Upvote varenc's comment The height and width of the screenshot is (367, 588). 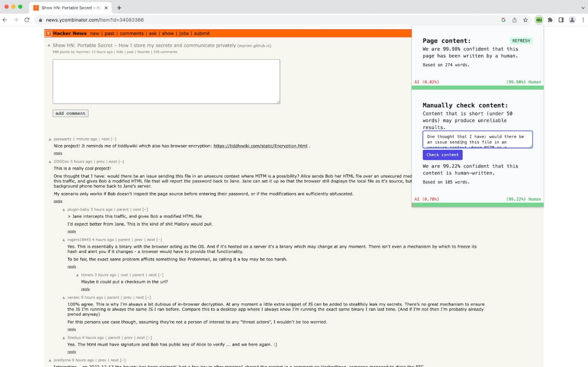click(64, 298)
